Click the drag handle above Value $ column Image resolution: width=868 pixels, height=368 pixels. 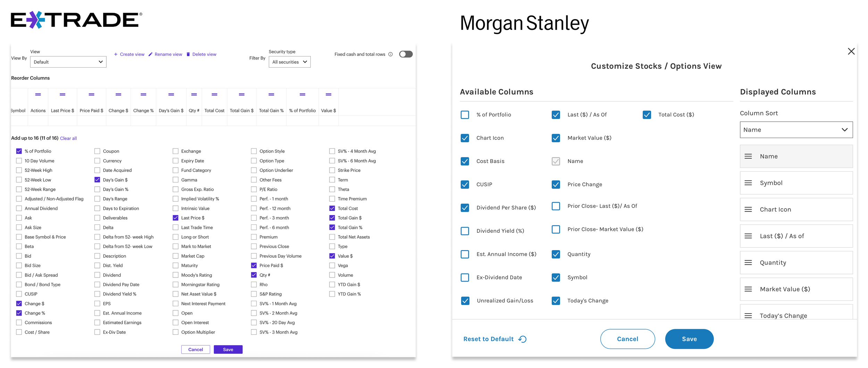(328, 94)
